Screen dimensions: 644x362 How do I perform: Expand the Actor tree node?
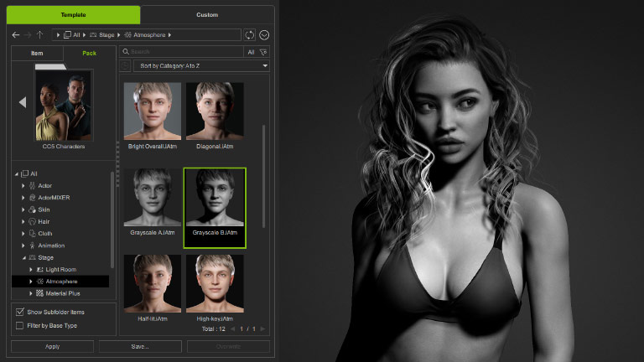click(23, 185)
